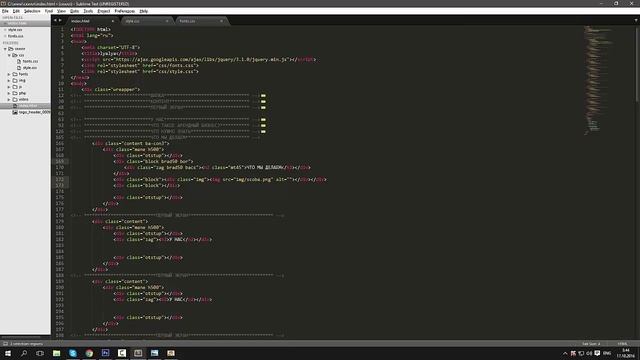Open index.html in folder tree

point(28,106)
